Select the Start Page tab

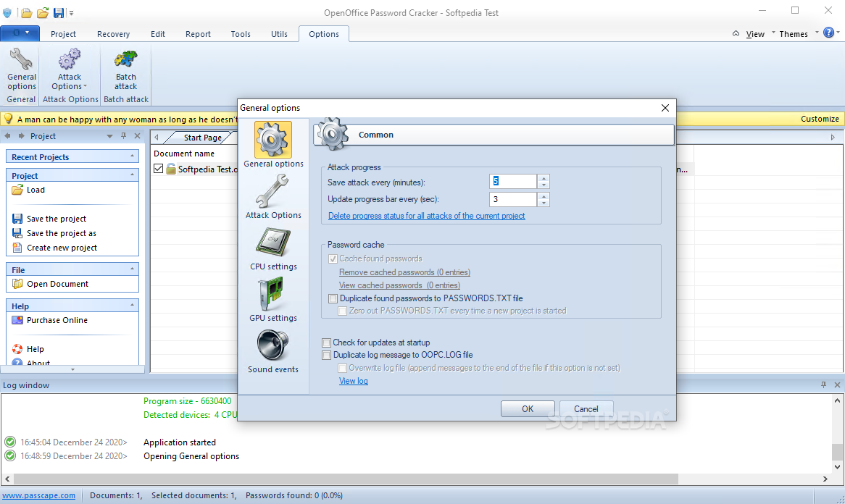202,138
